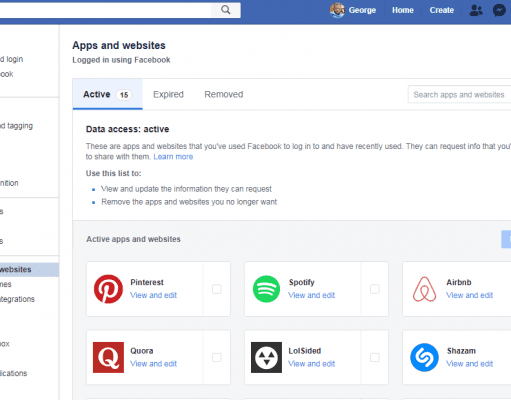Click the Quora app name
The width and height of the screenshot is (511, 400).
142,351
